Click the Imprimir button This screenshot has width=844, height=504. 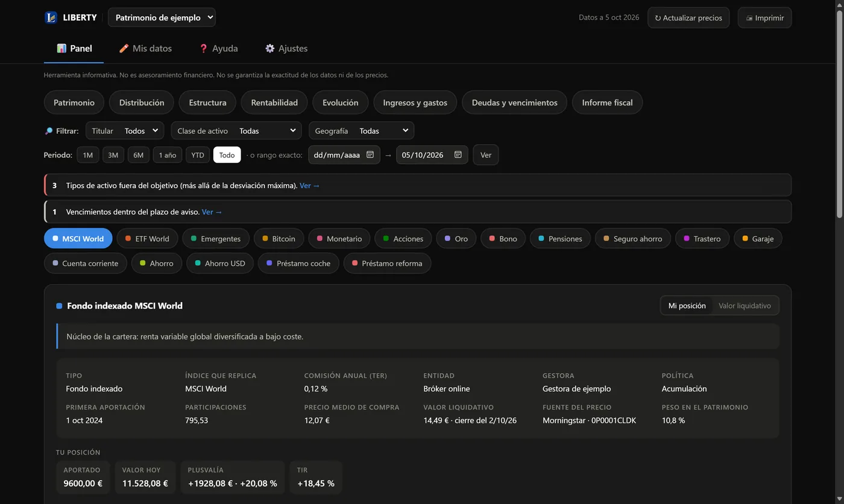[x=764, y=17]
